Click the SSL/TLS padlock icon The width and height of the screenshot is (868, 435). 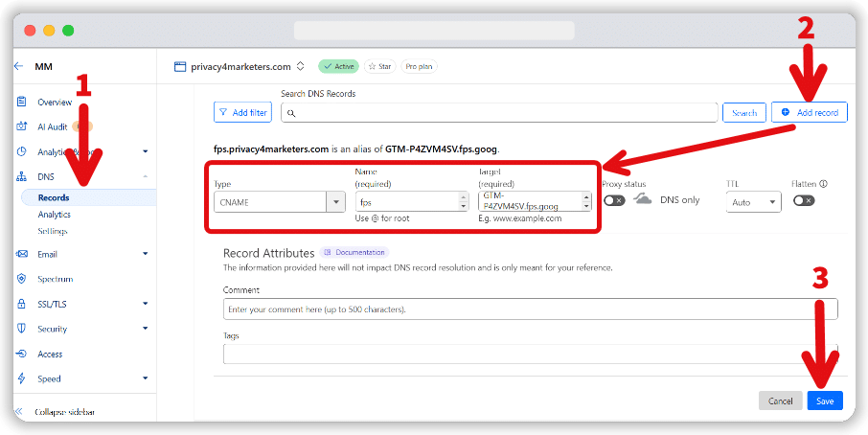click(22, 304)
